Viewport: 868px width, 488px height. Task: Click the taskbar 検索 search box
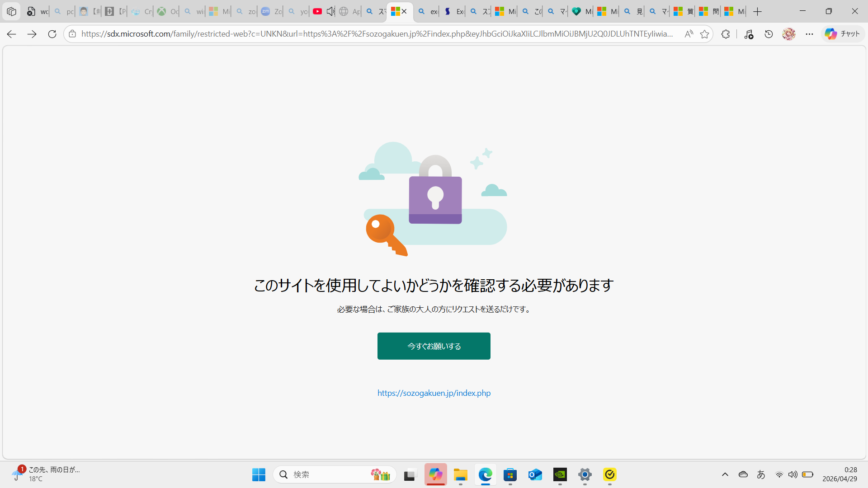335,474
